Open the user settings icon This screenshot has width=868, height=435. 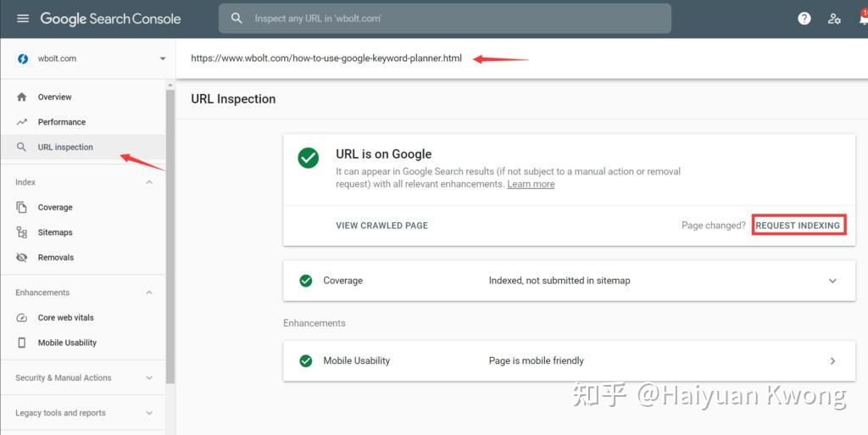(x=834, y=19)
